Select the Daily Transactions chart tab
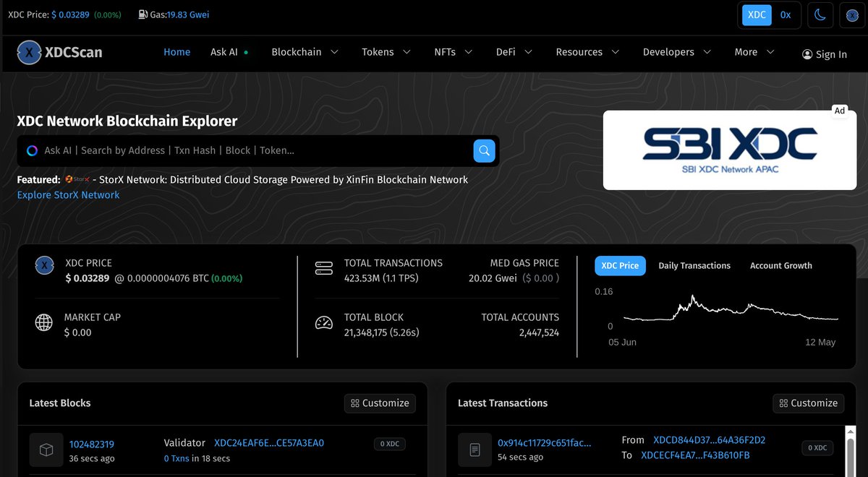Viewport: 868px width, 477px height. pos(694,266)
